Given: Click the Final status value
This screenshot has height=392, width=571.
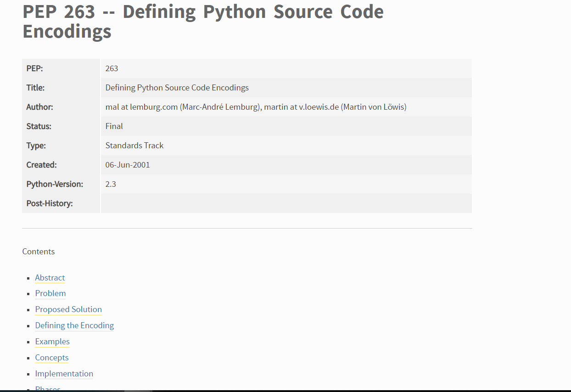Looking at the screenshot, I should [114, 126].
